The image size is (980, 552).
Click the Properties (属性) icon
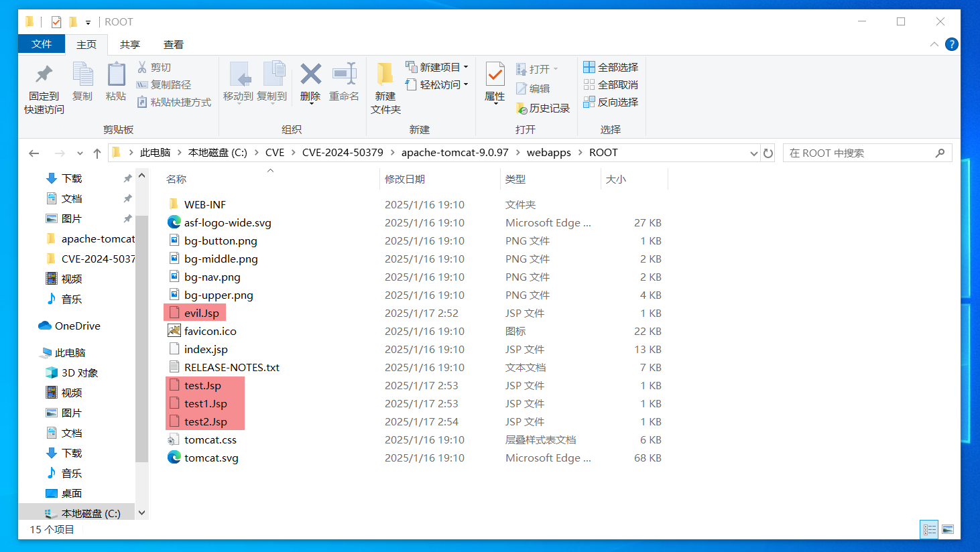[495, 75]
